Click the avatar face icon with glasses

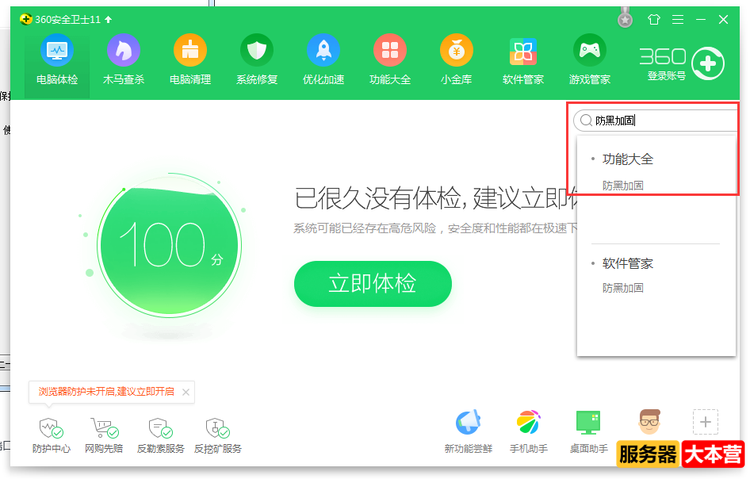649,422
